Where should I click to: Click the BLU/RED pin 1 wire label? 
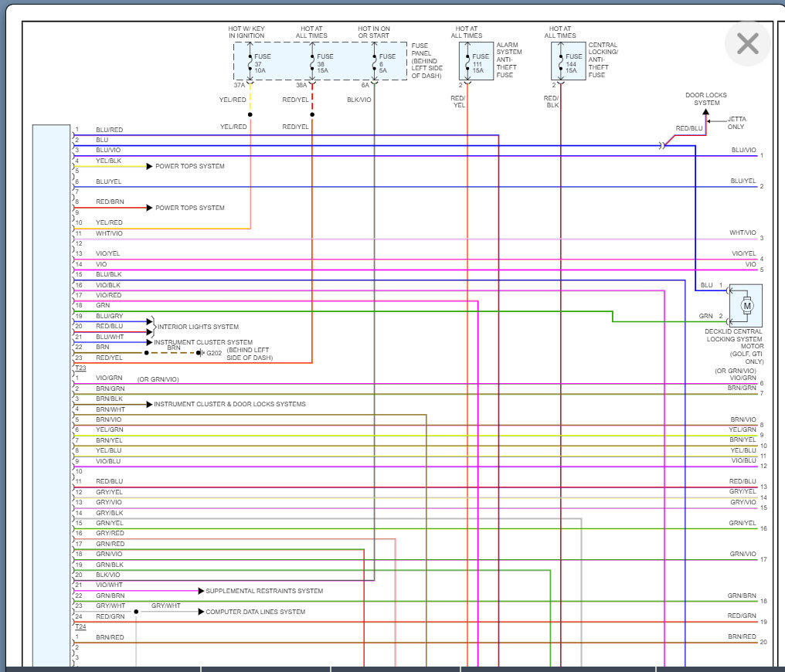109,130
